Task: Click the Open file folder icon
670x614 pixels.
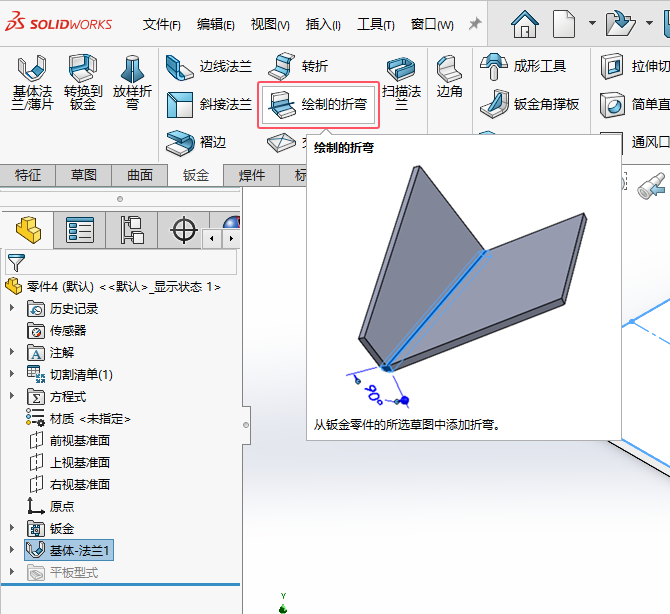Action: [620, 24]
